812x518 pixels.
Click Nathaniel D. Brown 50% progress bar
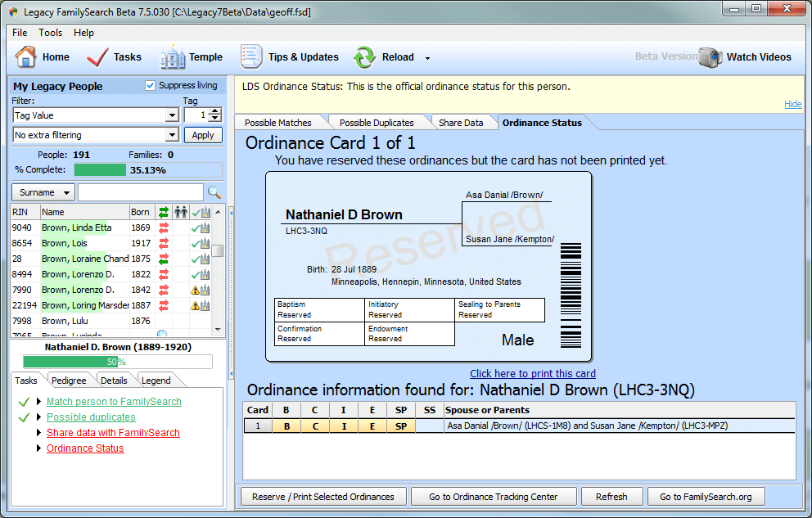(x=118, y=362)
